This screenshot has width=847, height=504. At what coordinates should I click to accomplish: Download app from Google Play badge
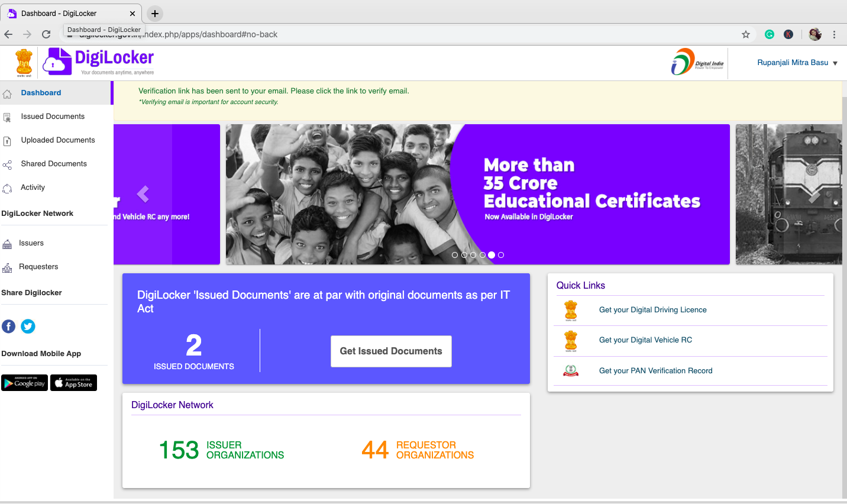pos(24,383)
